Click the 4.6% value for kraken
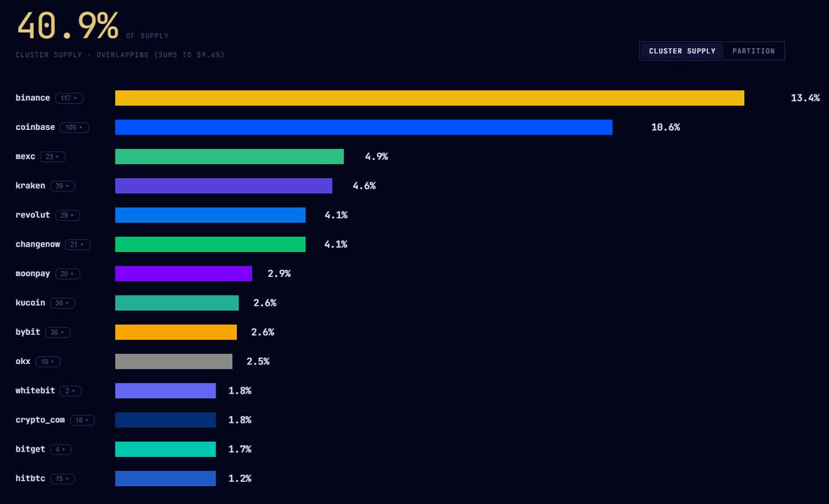 click(365, 186)
